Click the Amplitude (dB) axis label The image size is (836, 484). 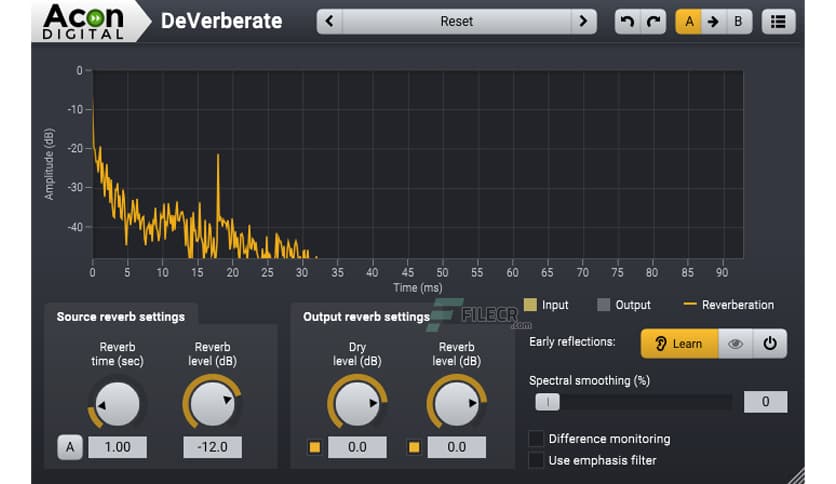[x=49, y=164]
